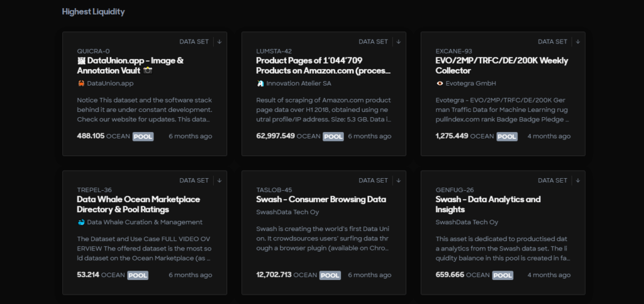Viewport: 644px width, 304px height.
Task: Click the Innovation Atelier SA avatar icon
Action: point(260,83)
